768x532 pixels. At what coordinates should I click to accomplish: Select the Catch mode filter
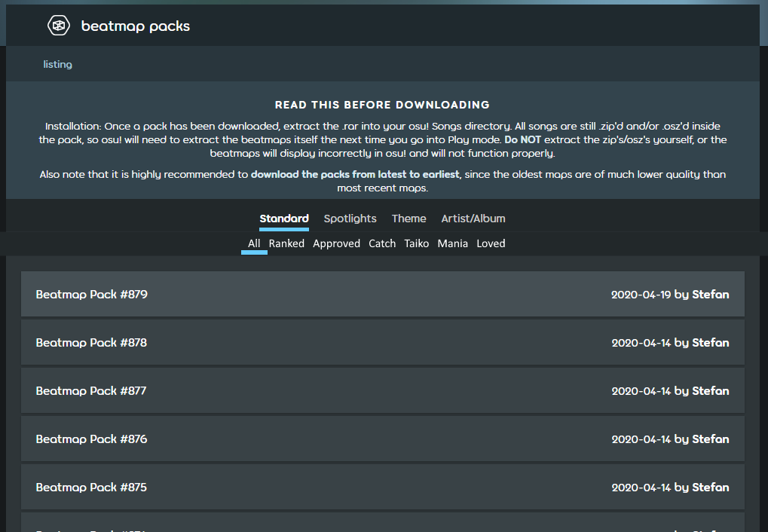pyautogui.click(x=382, y=243)
